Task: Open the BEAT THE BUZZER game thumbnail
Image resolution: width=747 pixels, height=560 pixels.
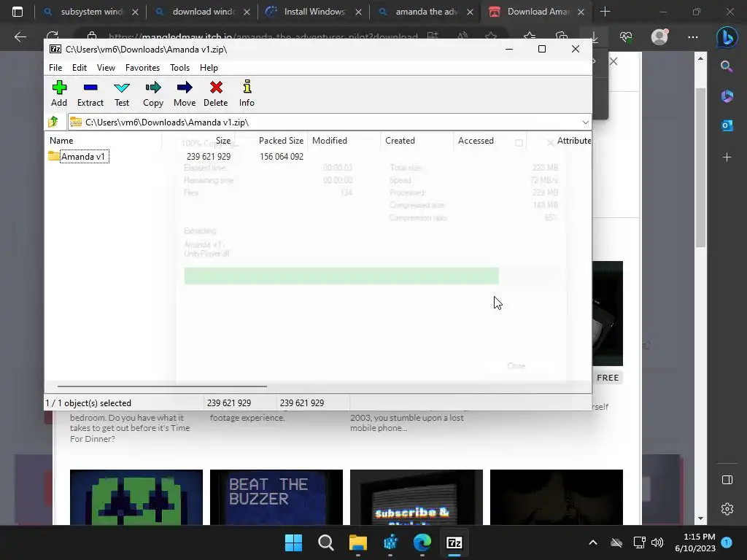Action: pyautogui.click(x=276, y=497)
